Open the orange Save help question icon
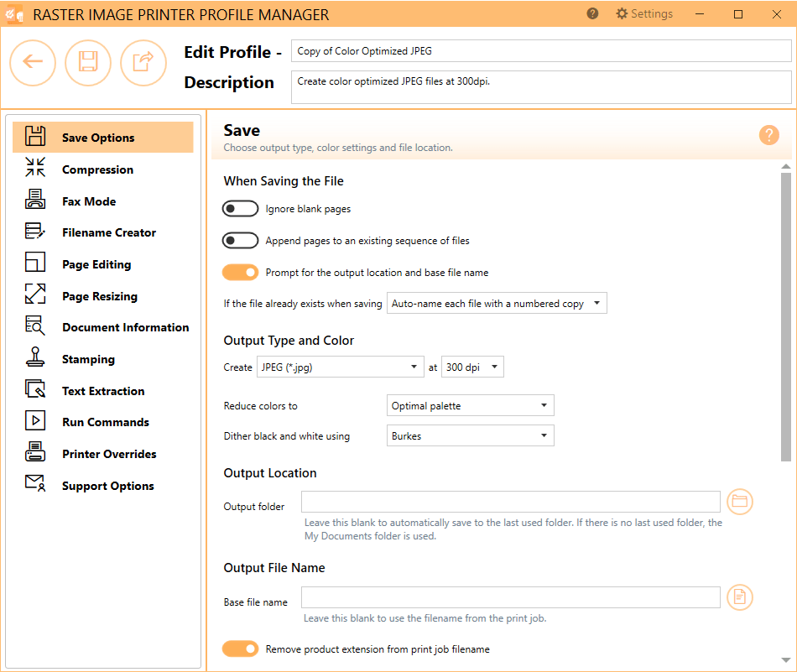Screen dimensions: 797x672 (x=769, y=135)
